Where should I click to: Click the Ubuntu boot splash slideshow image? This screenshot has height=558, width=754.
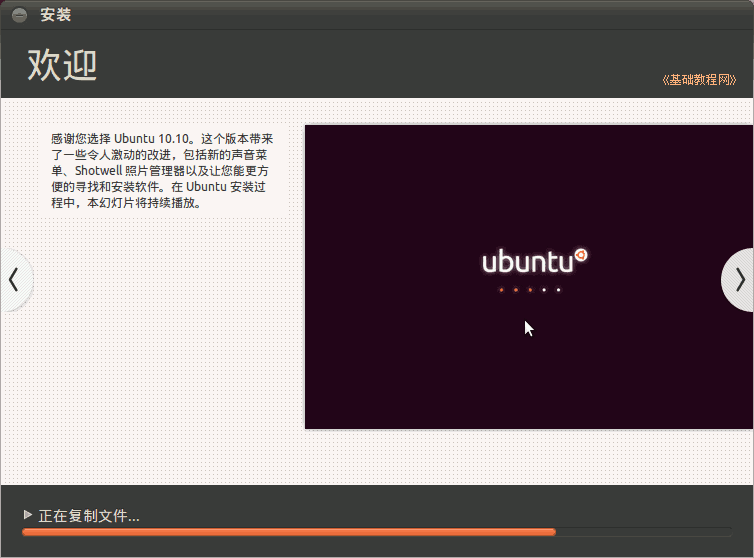pos(529,277)
